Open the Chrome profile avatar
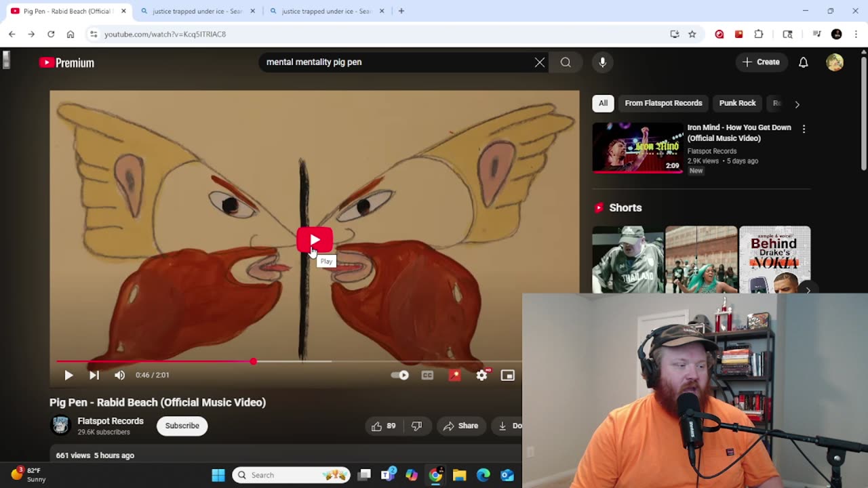Screen dimensions: 868x488 (x=837, y=34)
